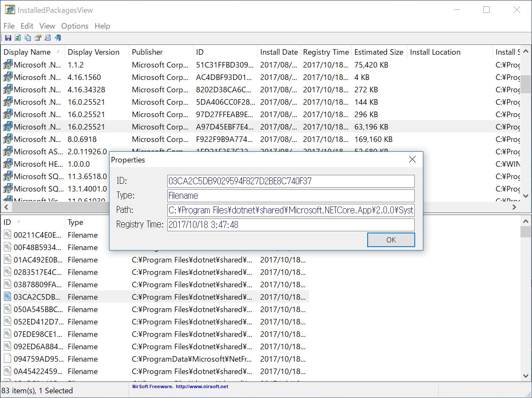Click the Type field showing Filename
Screen dimensions: 532x398
[x=291, y=196]
